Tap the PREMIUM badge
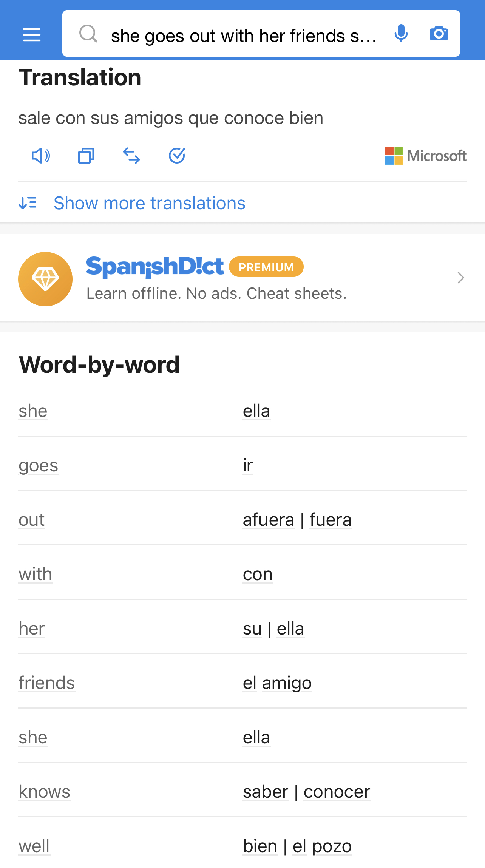Image resolution: width=485 pixels, height=868 pixels. coord(266,267)
